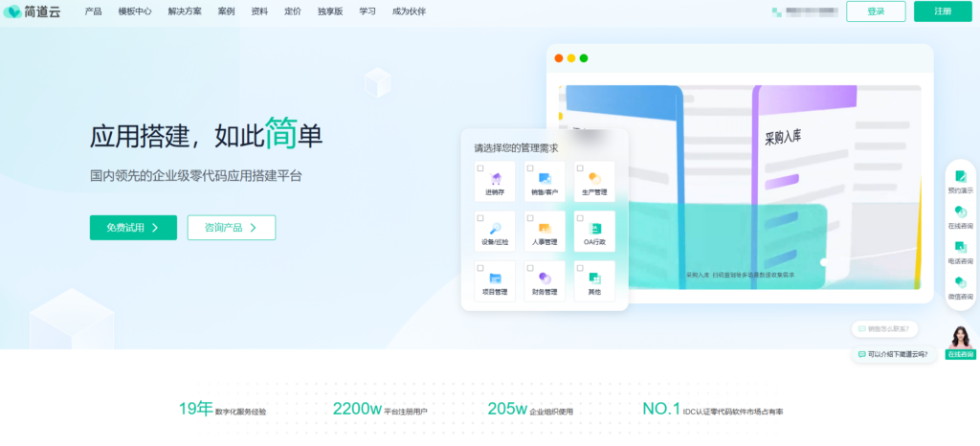Open the 定价 menu item
The image size is (980, 446).
click(293, 11)
